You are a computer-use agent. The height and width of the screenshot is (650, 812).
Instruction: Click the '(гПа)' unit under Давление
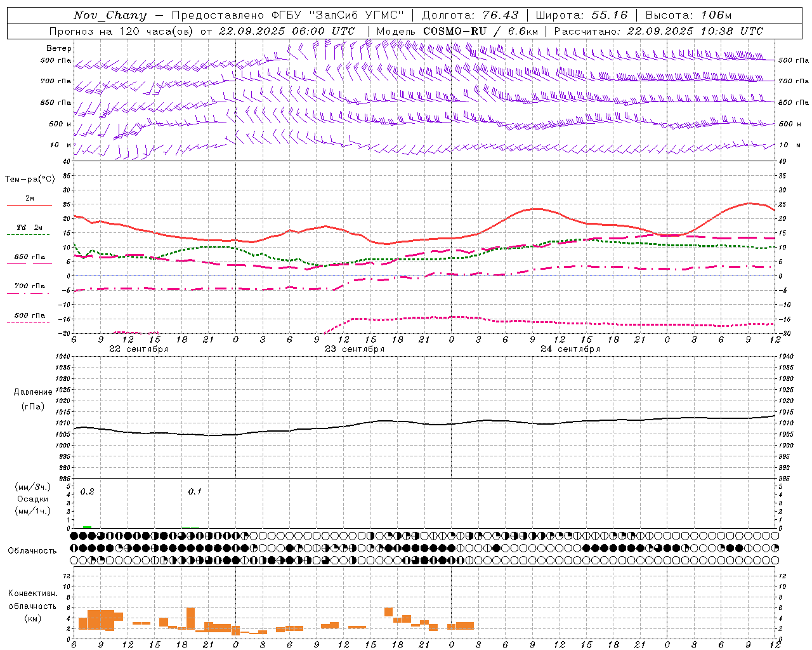click(x=33, y=407)
